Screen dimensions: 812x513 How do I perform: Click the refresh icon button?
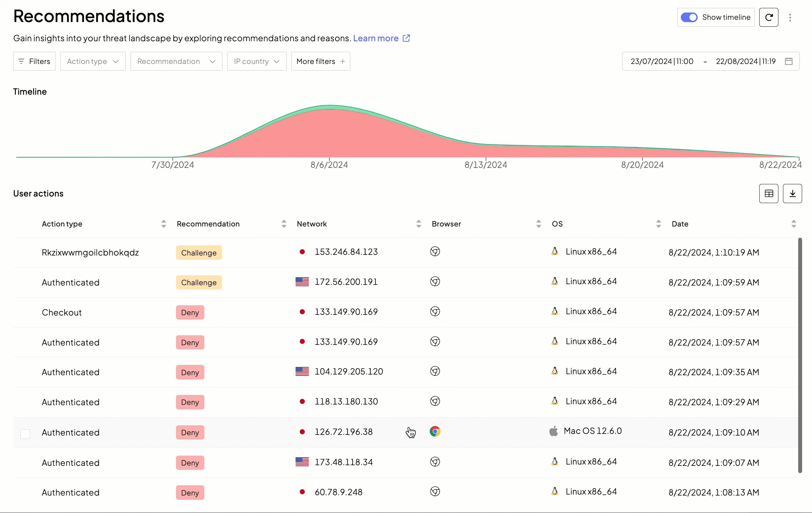[768, 17]
